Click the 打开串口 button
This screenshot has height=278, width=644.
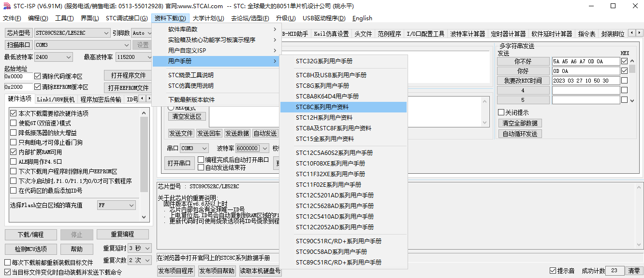coord(179,163)
